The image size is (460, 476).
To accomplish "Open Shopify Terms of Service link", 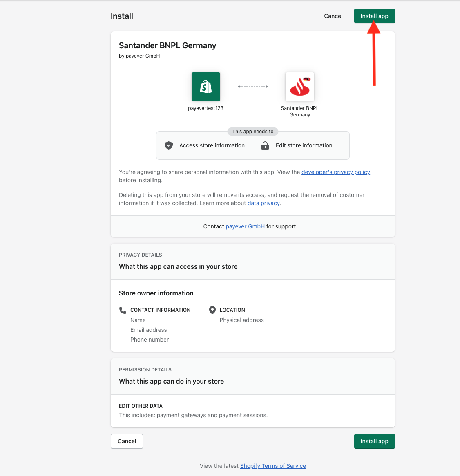I will pos(273,466).
